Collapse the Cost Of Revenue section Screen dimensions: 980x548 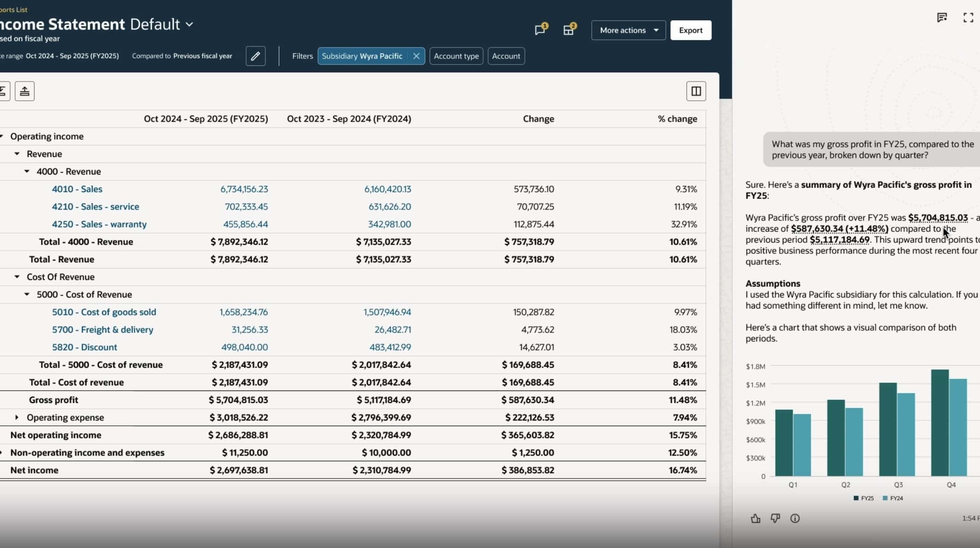[x=17, y=277]
